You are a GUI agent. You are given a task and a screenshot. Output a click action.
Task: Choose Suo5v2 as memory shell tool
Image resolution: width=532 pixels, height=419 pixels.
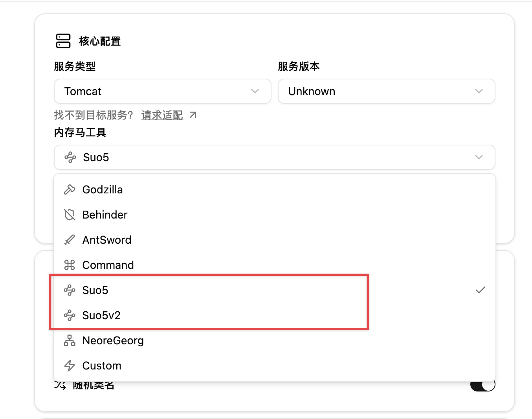pyautogui.click(x=101, y=315)
